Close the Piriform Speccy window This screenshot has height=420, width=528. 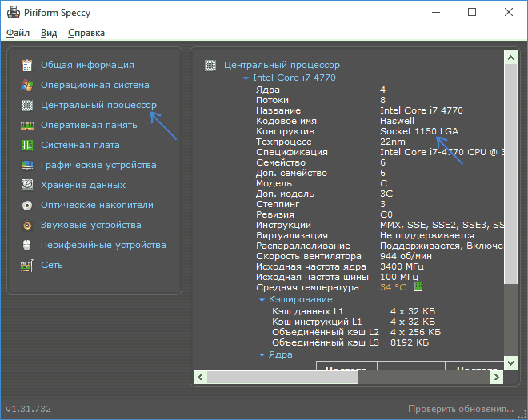pyautogui.click(x=509, y=12)
